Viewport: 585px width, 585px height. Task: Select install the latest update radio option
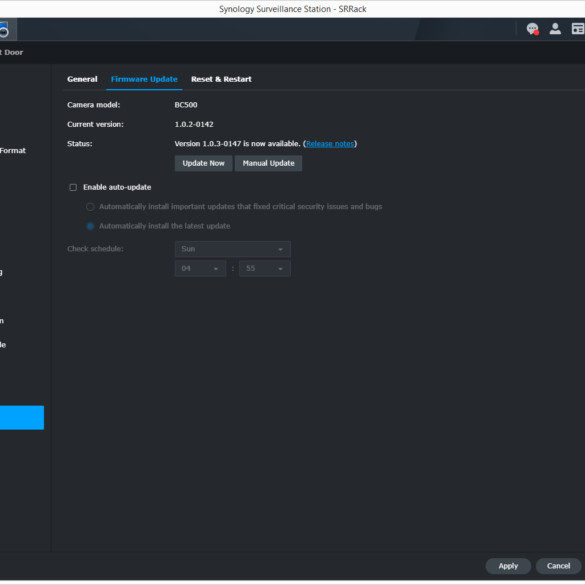point(90,226)
